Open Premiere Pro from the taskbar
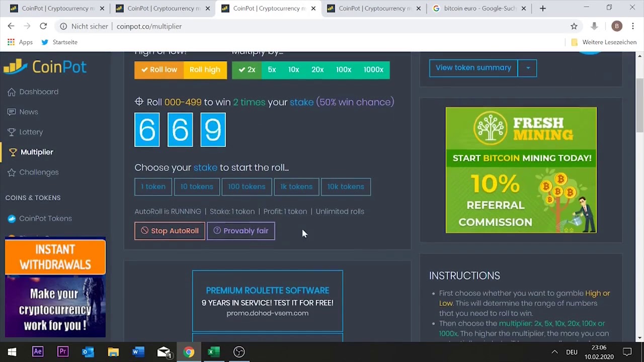Image resolution: width=644 pixels, height=362 pixels. click(x=63, y=352)
